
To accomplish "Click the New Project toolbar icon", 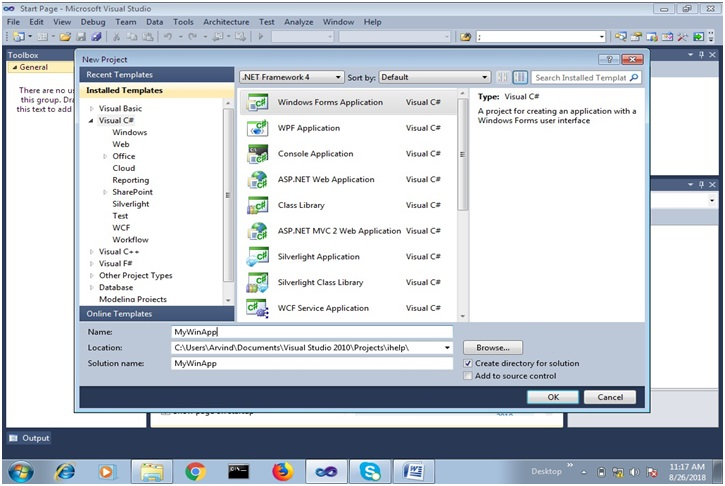I will click(x=19, y=37).
